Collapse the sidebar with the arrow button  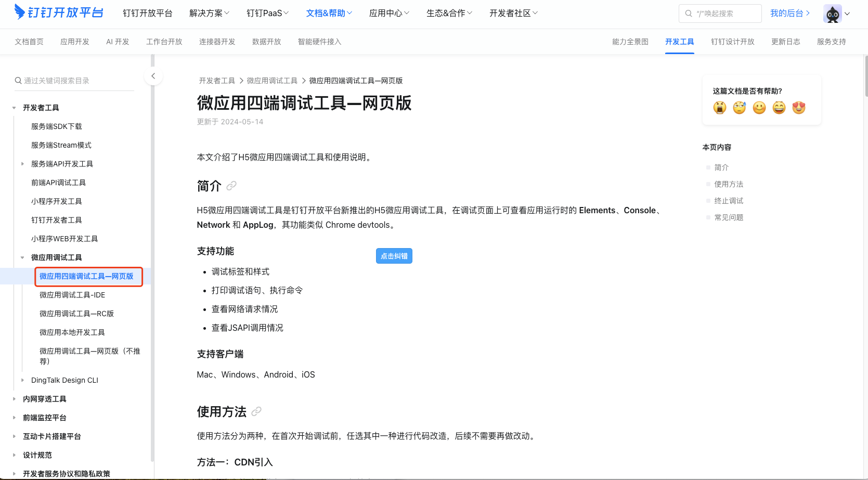pos(153,76)
